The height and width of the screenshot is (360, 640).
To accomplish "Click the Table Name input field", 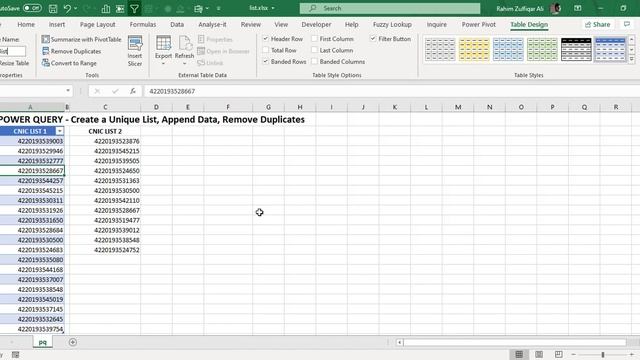I will [12, 51].
